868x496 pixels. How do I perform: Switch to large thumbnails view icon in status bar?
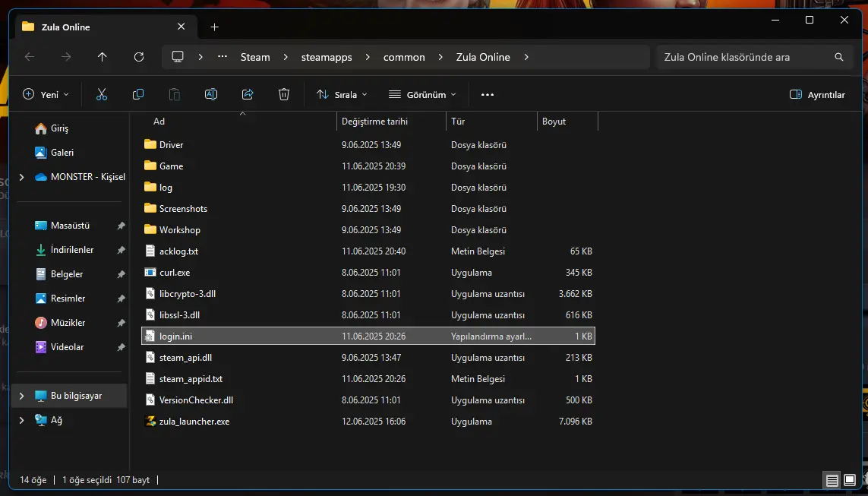point(850,481)
